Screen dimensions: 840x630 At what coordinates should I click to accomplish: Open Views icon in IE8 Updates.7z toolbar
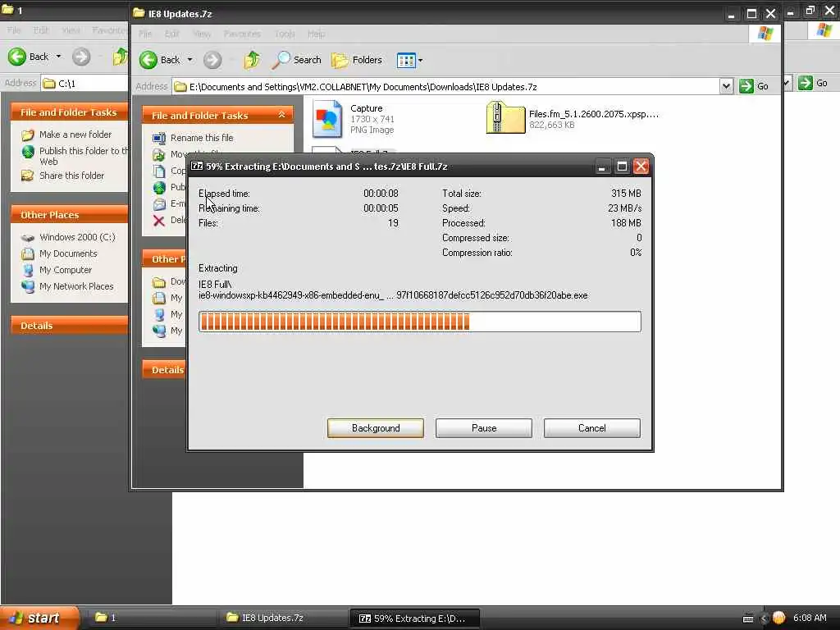tap(405, 61)
